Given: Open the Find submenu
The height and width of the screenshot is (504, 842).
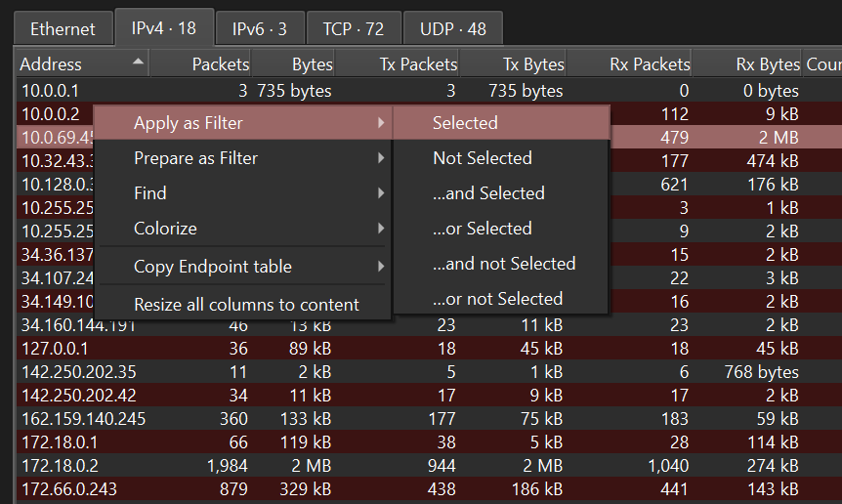Looking at the screenshot, I should pyautogui.click(x=242, y=193).
